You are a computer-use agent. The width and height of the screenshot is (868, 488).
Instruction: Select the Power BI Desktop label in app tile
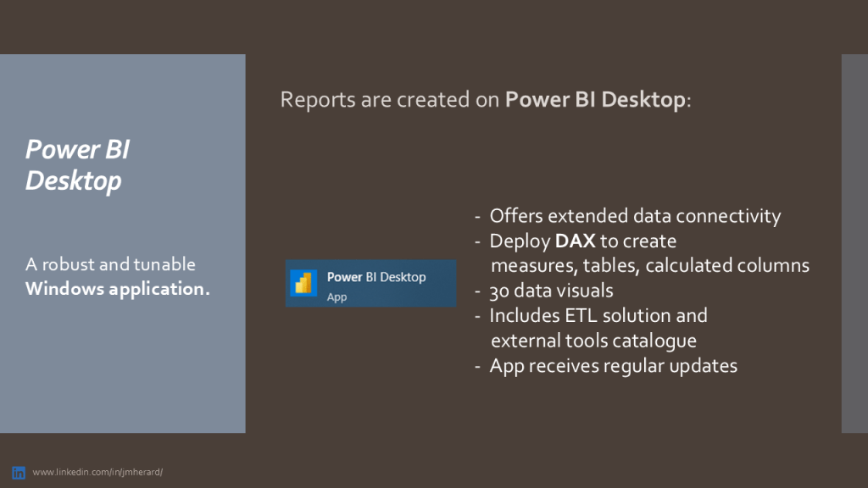click(x=376, y=277)
